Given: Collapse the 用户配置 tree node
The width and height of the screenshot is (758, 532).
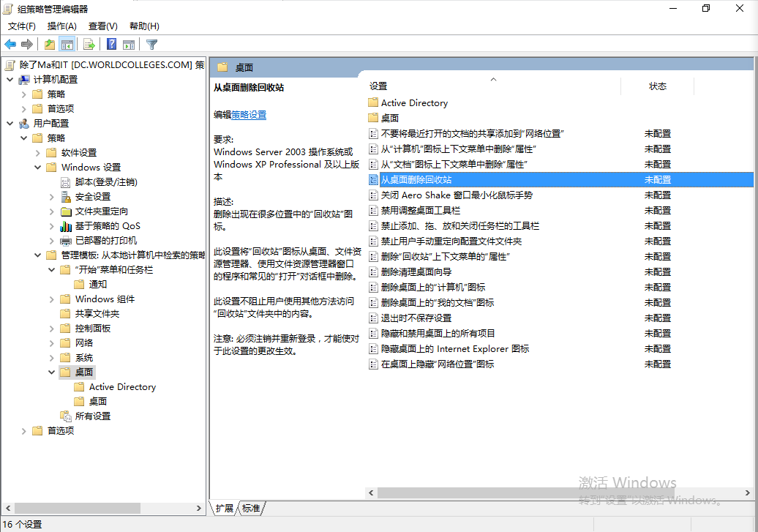Looking at the screenshot, I should pyautogui.click(x=10, y=124).
